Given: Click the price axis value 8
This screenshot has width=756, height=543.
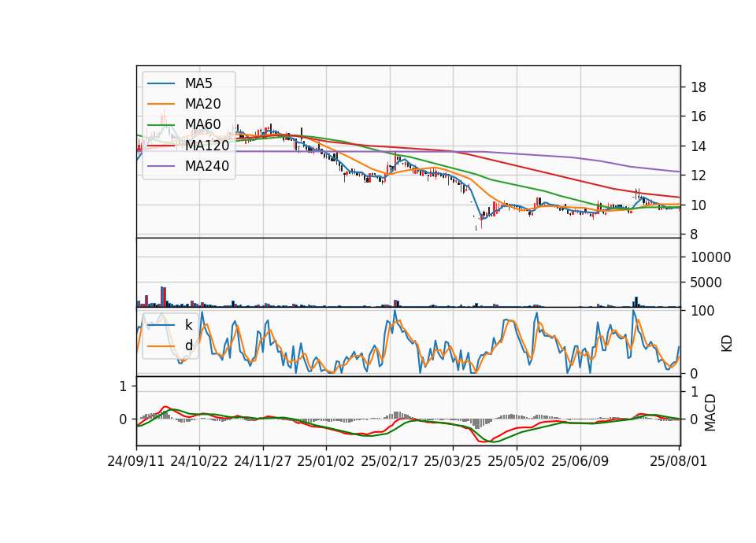Looking at the screenshot, I should pos(695,235).
